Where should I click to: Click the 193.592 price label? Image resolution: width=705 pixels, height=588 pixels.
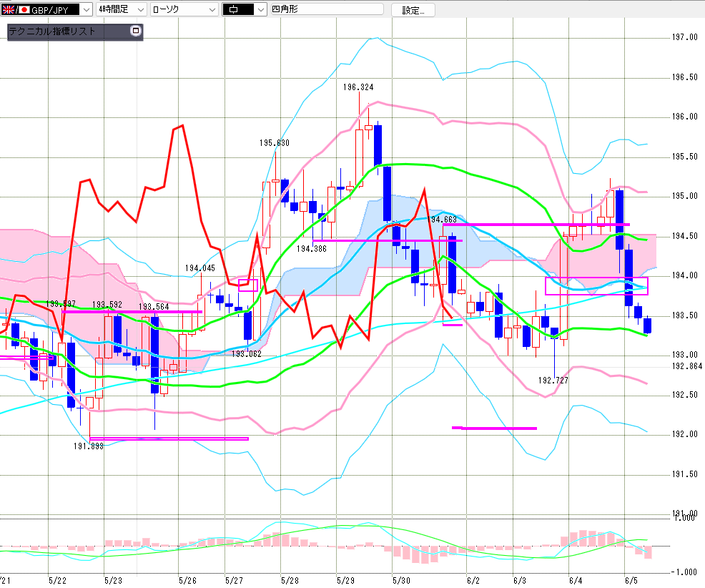pyautogui.click(x=107, y=305)
